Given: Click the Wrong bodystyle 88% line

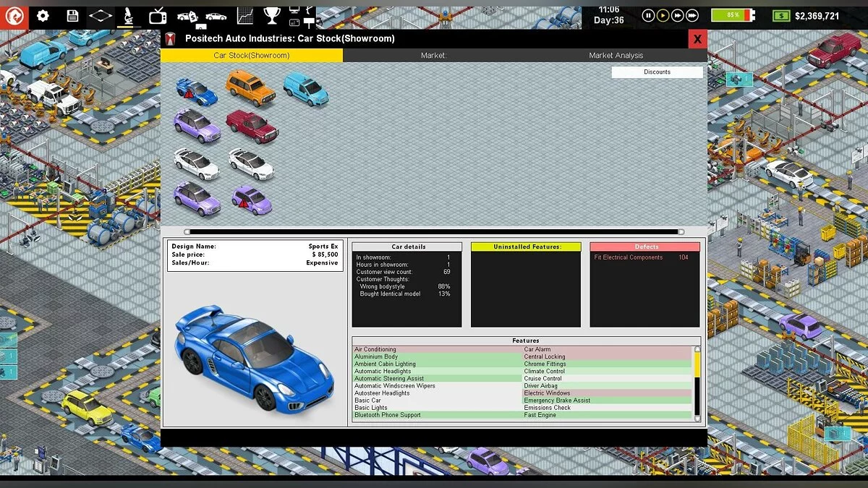Looking at the screenshot, I should 405,286.
